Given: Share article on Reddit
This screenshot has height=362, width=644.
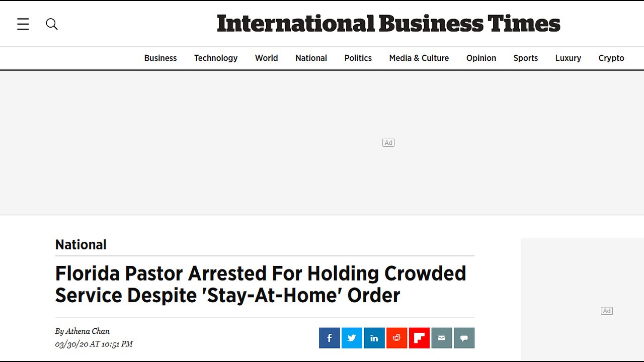Looking at the screenshot, I should point(396,338).
